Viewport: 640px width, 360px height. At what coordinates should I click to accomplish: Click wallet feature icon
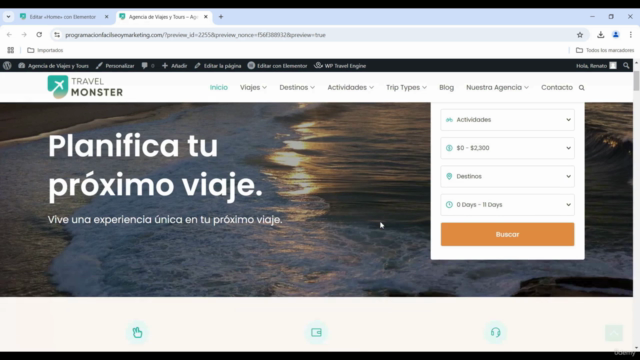pyautogui.click(x=316, y=332)
